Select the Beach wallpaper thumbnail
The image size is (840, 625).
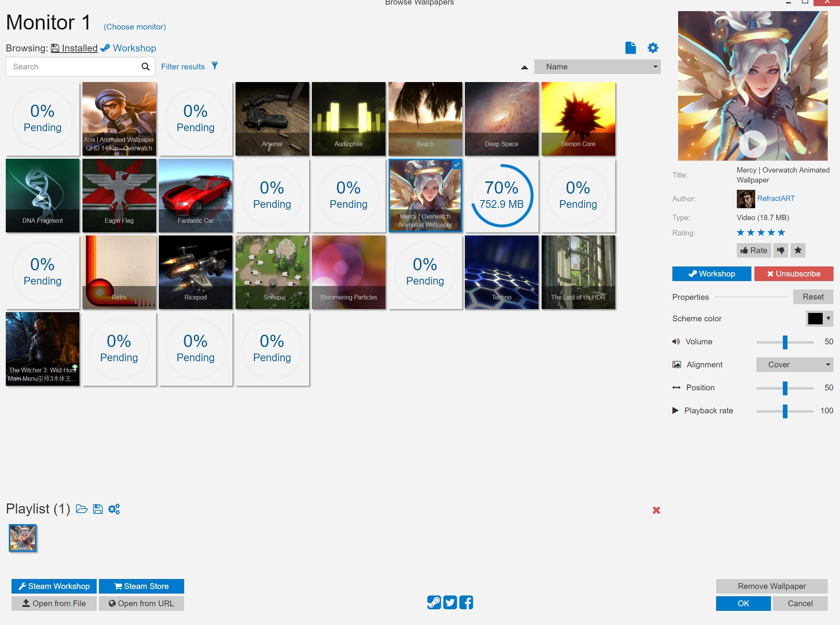(425, 119)
